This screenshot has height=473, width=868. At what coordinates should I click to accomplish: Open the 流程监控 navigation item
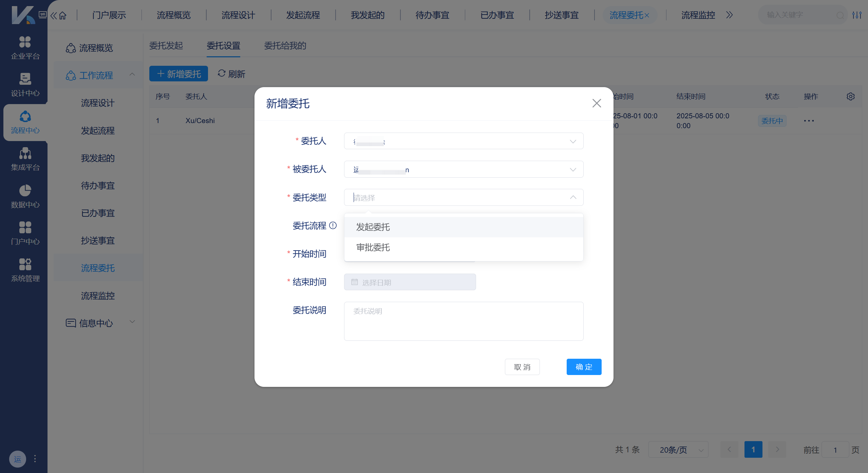[698, 15]
